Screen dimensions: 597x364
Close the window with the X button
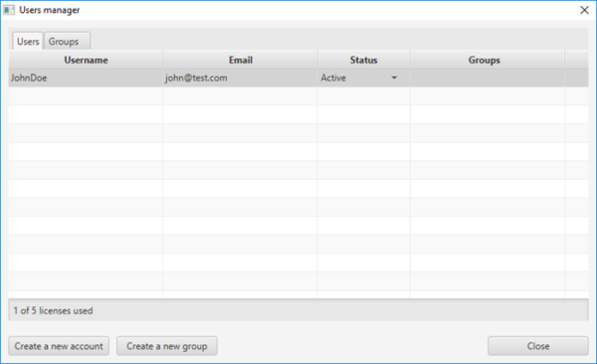pyautogui.click(x=584, y=10)
